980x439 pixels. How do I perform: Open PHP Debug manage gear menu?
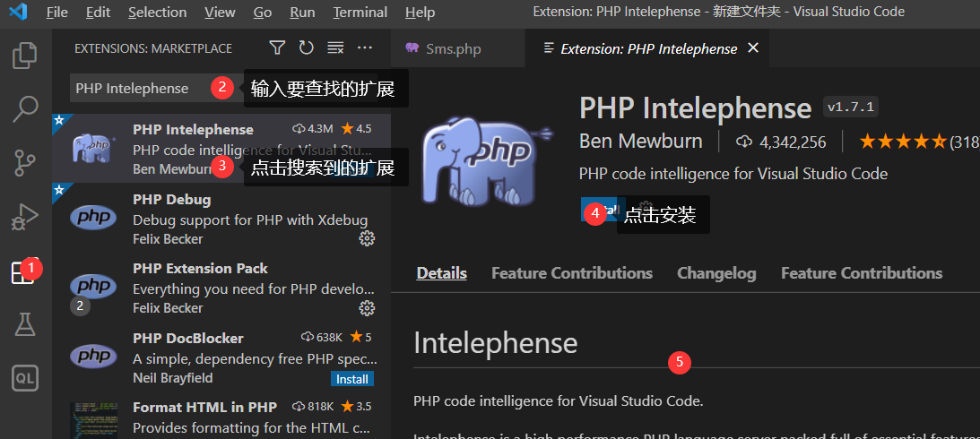pos(367,238)
